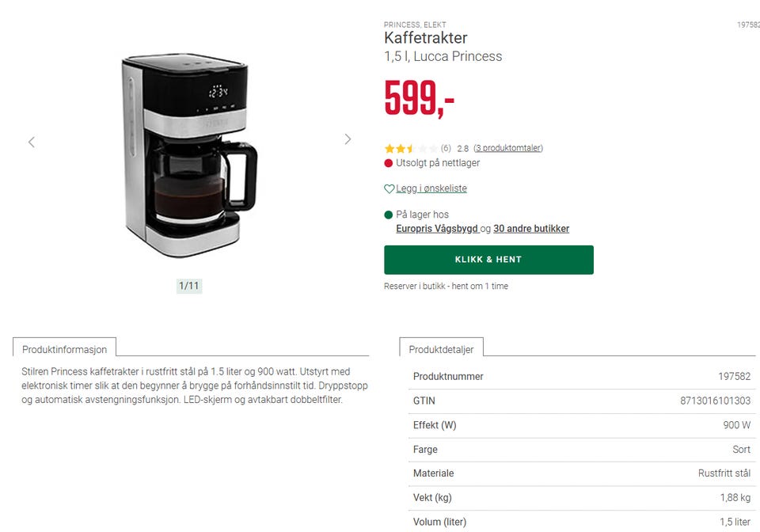Click the Princess, Elekt brand label
The width and height of the screenshot is (760, 532).
[x=415, y=25]
